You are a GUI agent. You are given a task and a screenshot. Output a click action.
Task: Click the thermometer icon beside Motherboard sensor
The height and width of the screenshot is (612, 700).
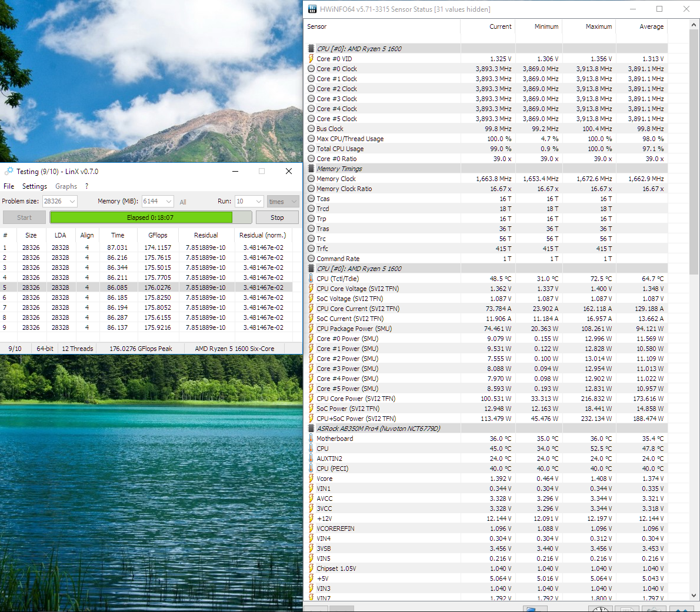[311, 439]
